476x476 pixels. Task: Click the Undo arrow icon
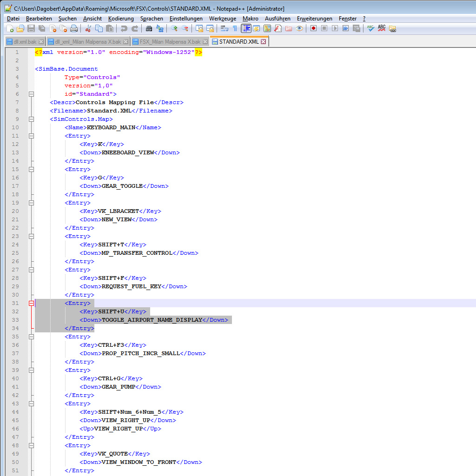point(124,28)
